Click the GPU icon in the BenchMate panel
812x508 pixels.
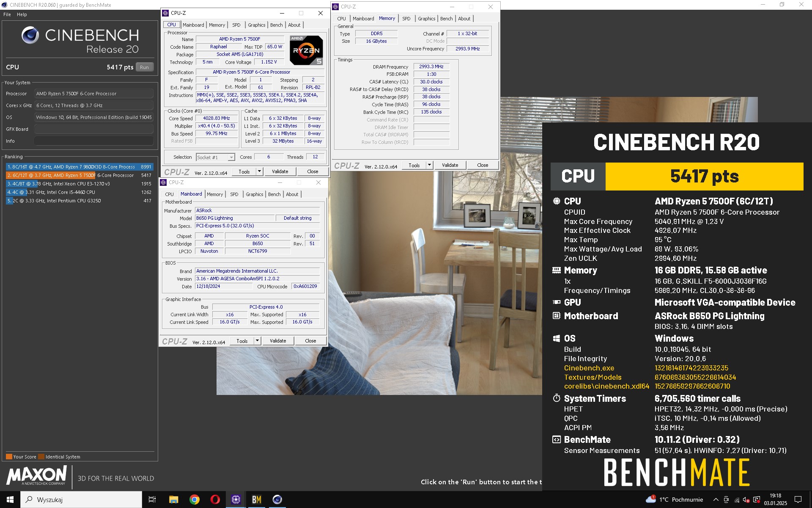(x=557, y=302)
